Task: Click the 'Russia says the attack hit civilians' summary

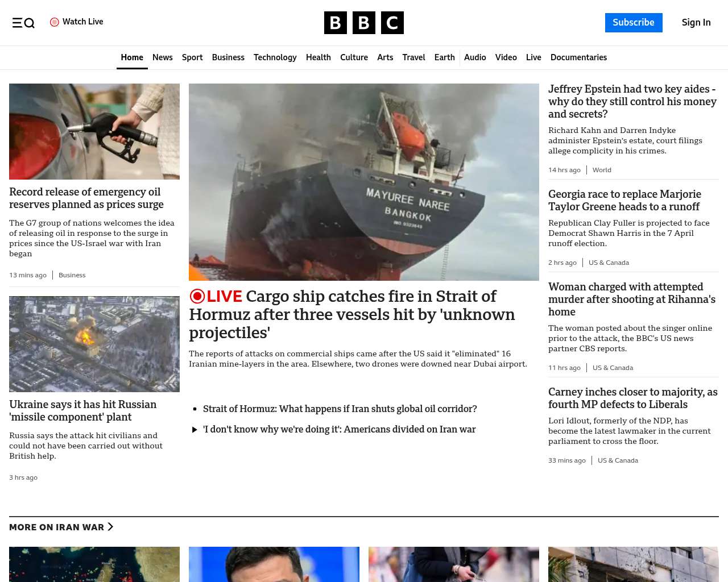Action: pos(86,446)
